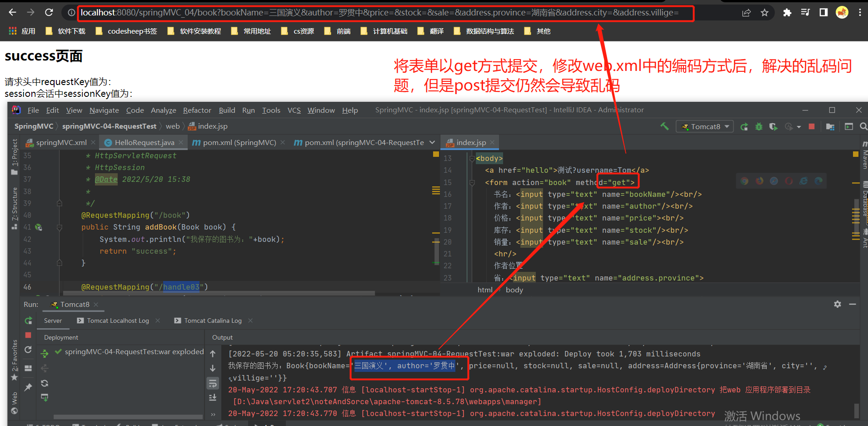Click the gutter icon on line 41
868x426 pixels.
(x=39, y=227)
